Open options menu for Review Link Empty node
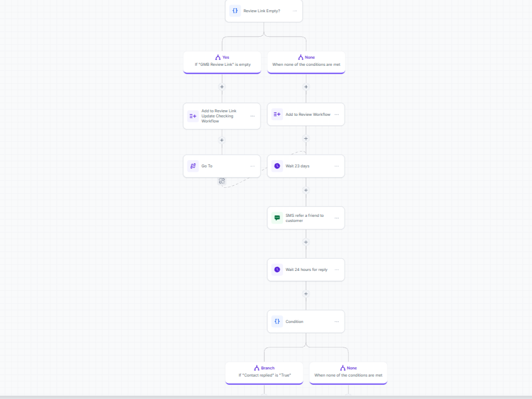532x399 pixels. [294, 11]
